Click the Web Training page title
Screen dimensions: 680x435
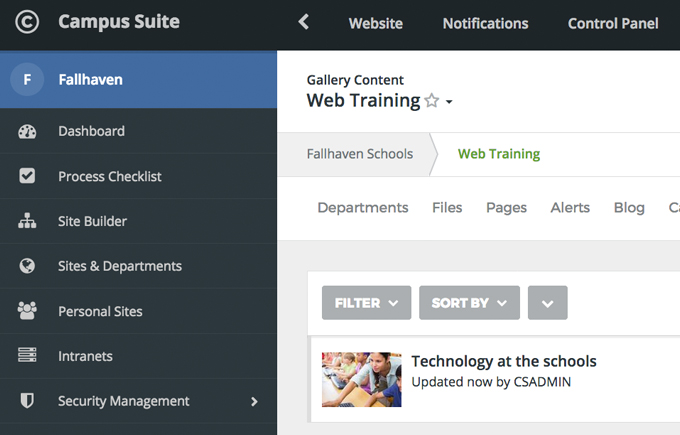(x=363, y=101)
